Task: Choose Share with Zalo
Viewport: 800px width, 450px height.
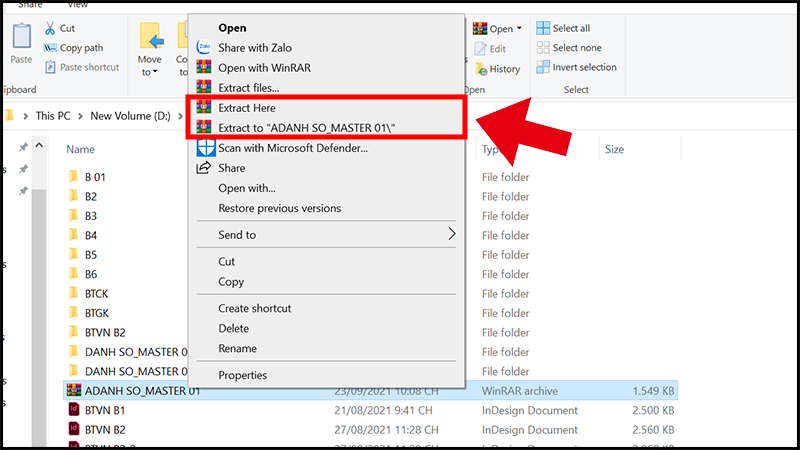Action: tap(255, 47)
